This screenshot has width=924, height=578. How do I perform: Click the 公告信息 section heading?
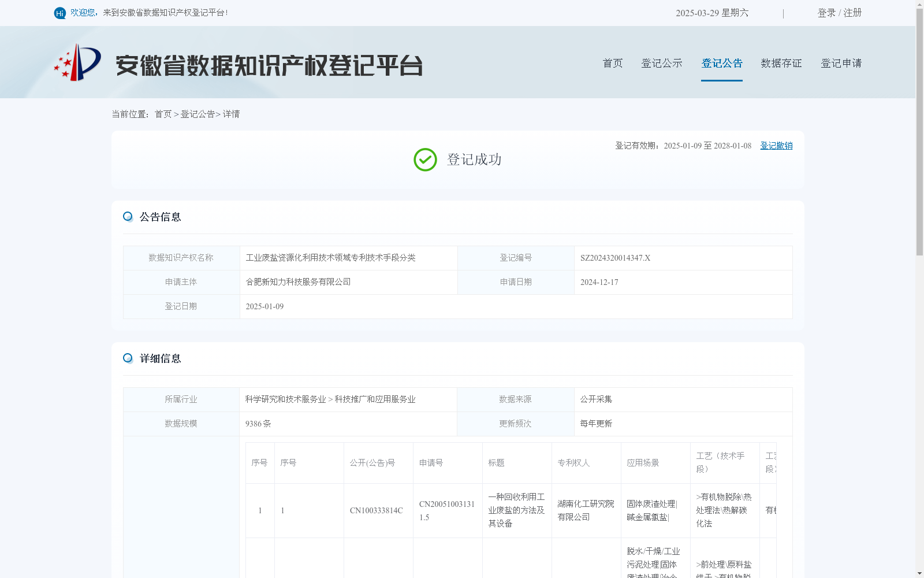click(x=161, y=217)
